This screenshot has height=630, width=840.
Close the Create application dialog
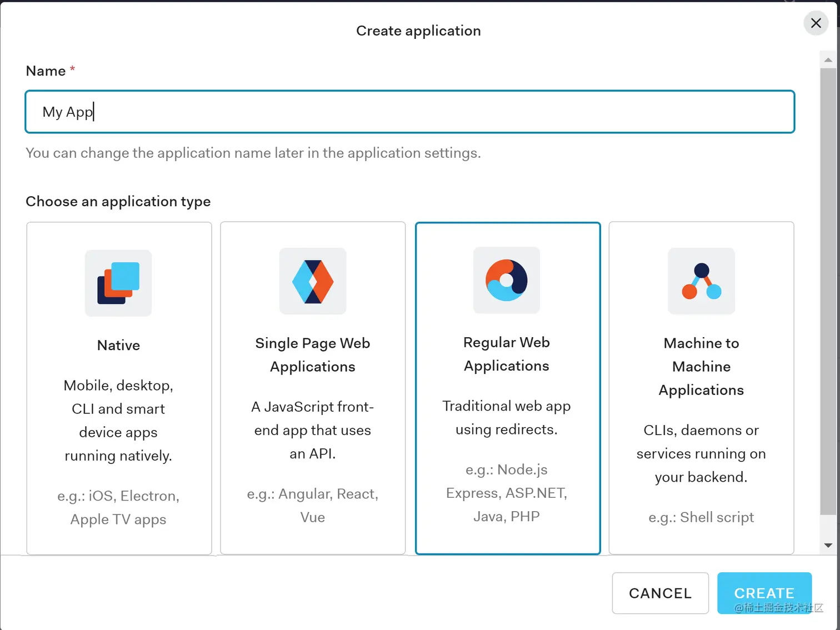tap(815, 23)
